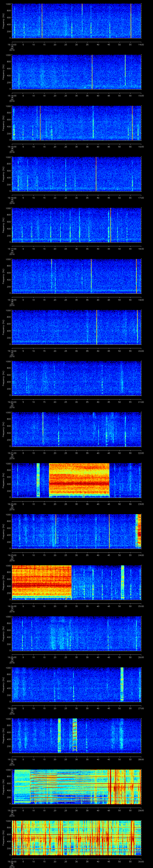Click the 19:22:00 start time label
This screenshot has height=868, width=153.
click(x=12, y=504)
